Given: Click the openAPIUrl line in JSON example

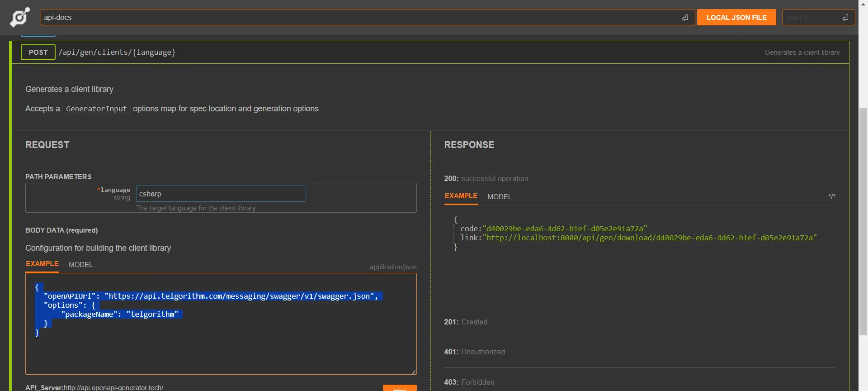Looking at the screenshot, I should click(211, 296).
